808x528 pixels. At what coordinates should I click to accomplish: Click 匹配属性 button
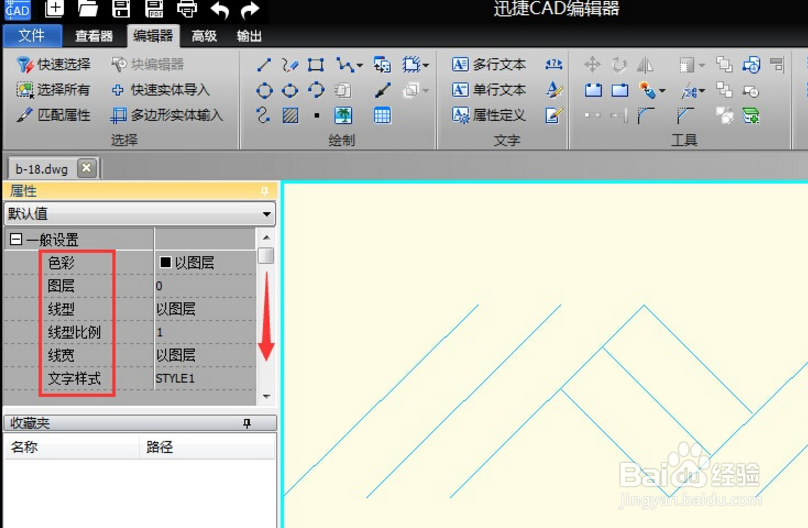pos(53,114)
